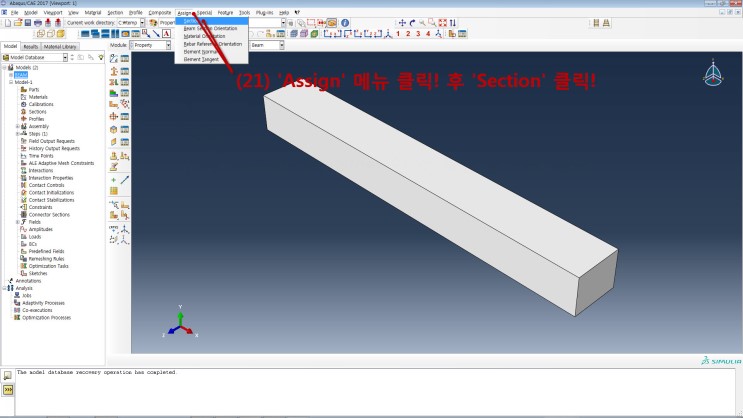Collapse the Models (2) tree node
Image resolution: width=743 pixels, height=418 pixels.
(5, 67)
